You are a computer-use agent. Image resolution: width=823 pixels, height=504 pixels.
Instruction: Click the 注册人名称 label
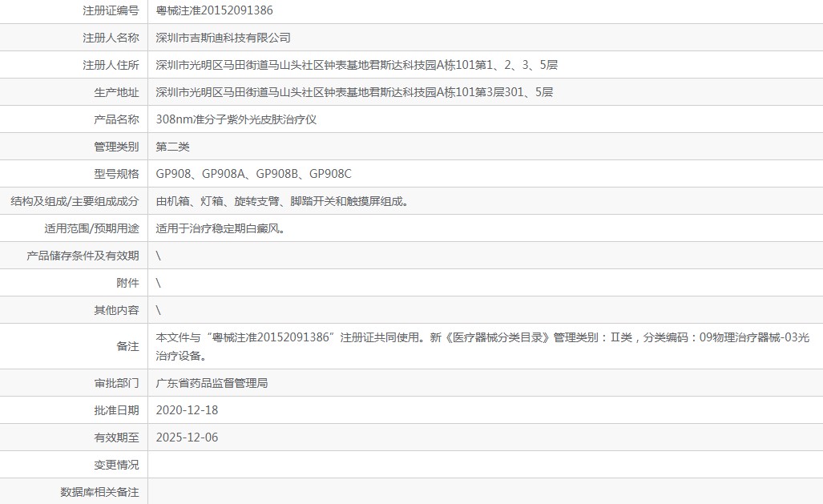[x=111, y=38]
